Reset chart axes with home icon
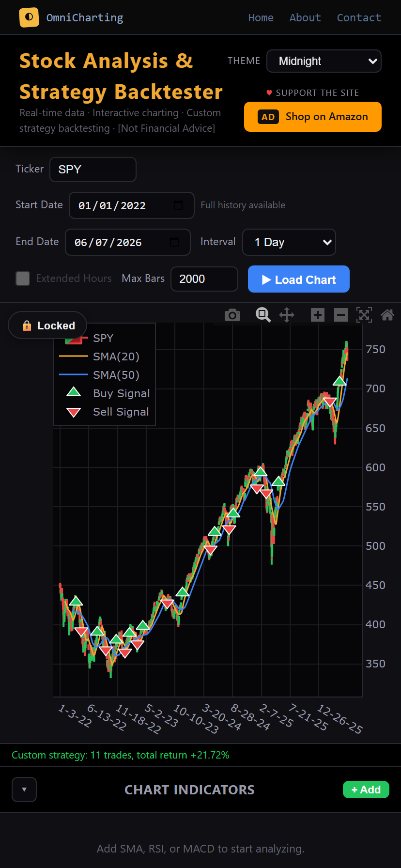 (387, 315)
